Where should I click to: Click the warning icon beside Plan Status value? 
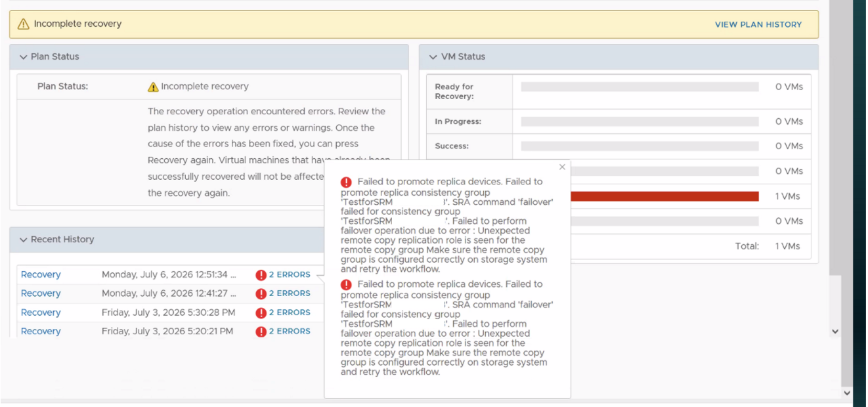153,87
